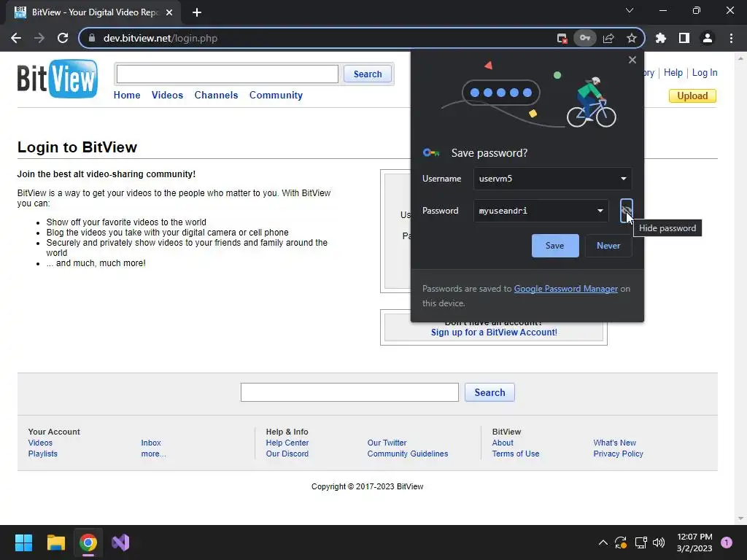Focus the bottom search input field

pos(349,392)
